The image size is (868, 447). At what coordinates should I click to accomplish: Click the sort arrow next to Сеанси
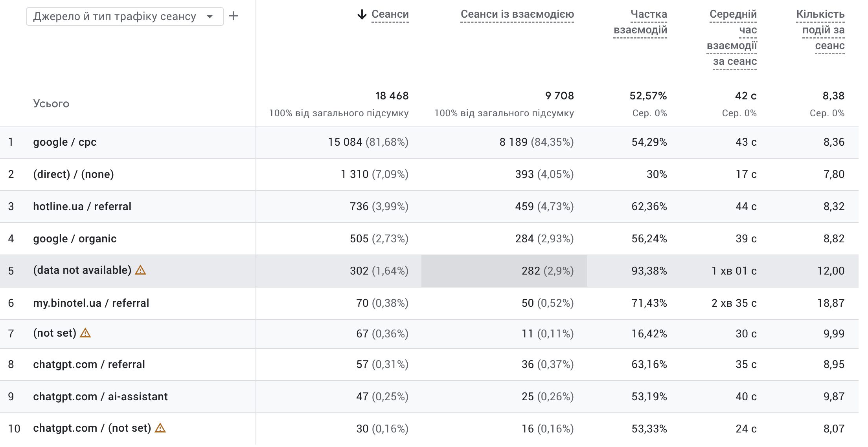coord(362,15)
